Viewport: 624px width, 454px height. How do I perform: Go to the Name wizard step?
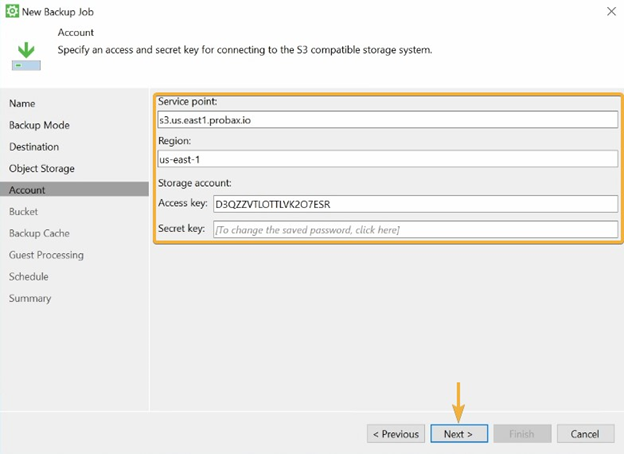[22, 103]
